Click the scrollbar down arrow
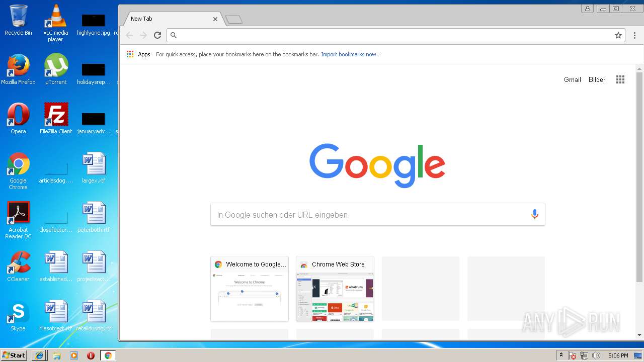Screen dimensions: 644x362 point(639,335)
